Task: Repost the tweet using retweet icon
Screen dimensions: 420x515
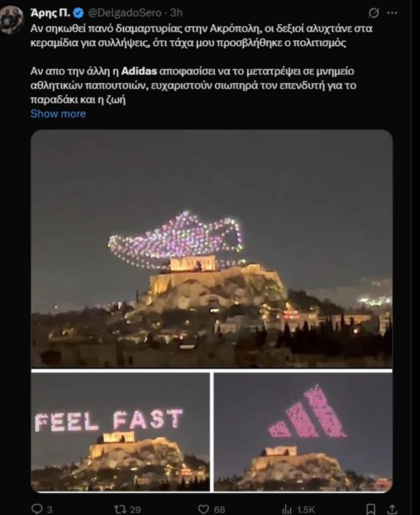Action: click(x=120, y=509)
